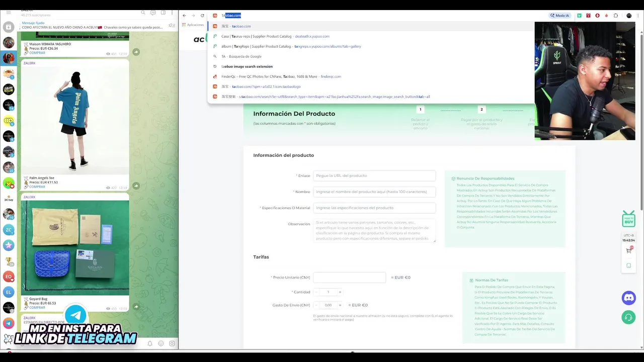
Task: Open Telegram logo chat in sidebar
Action: [x=9, y=323]
